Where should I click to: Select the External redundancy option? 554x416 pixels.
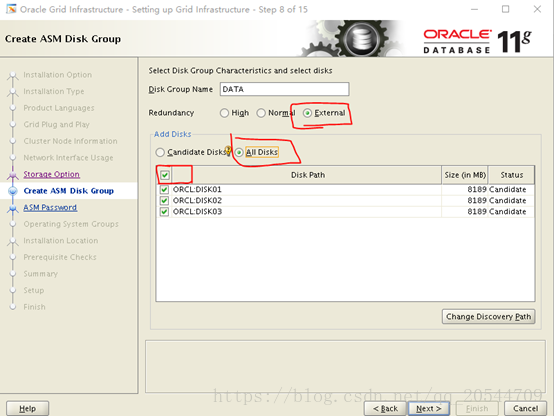pyautogui.click(x=307, y=113)
